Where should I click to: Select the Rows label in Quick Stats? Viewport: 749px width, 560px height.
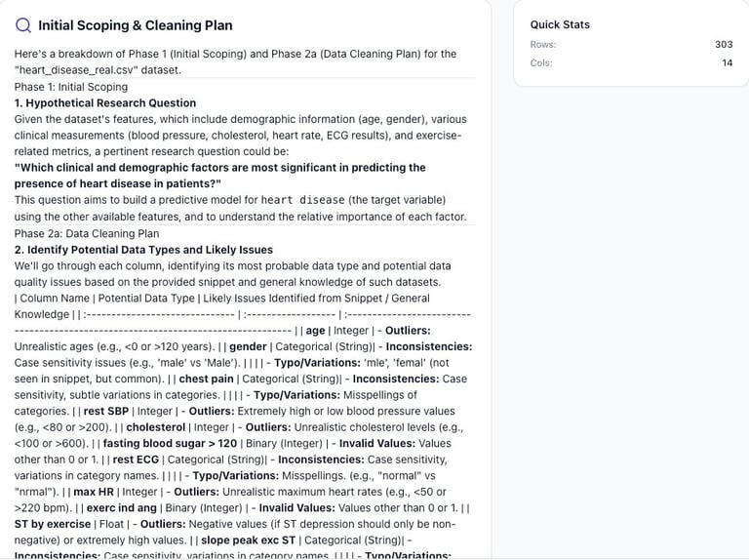click(543, 44)
